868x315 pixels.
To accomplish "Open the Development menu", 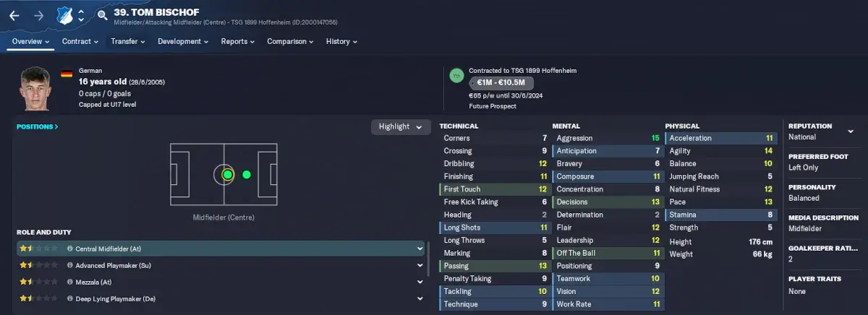I will click(183, 42).
